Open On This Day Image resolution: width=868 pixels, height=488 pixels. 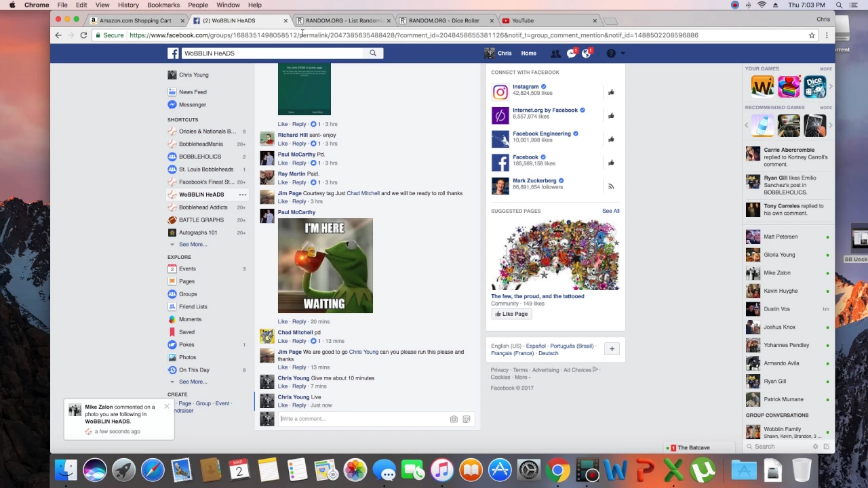194,370
